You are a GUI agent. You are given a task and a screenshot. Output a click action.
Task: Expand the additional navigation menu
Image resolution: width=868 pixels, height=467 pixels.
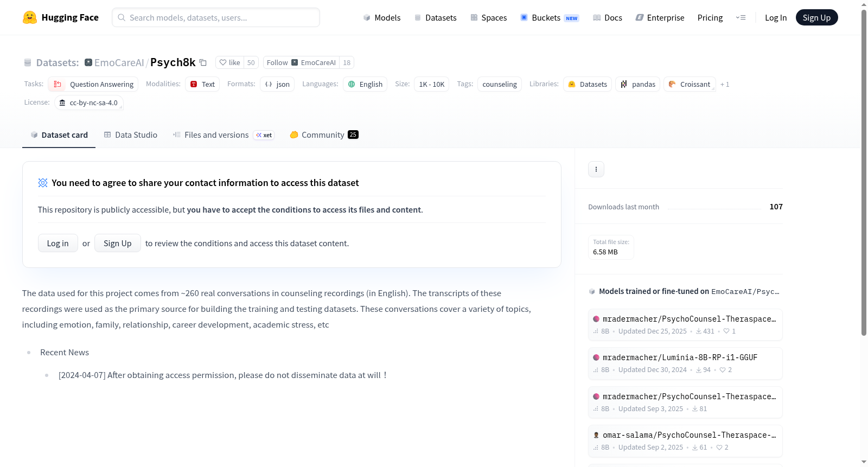click(741, 17)
